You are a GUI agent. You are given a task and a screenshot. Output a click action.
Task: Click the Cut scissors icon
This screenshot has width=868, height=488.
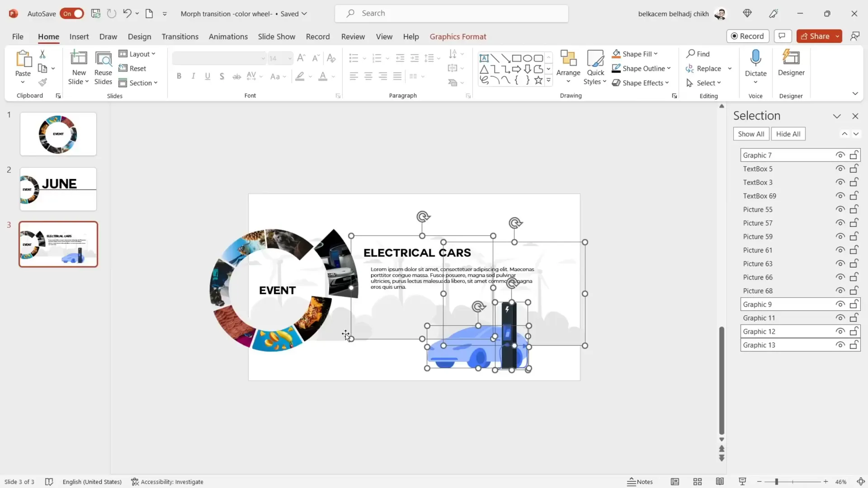(42, 54)
